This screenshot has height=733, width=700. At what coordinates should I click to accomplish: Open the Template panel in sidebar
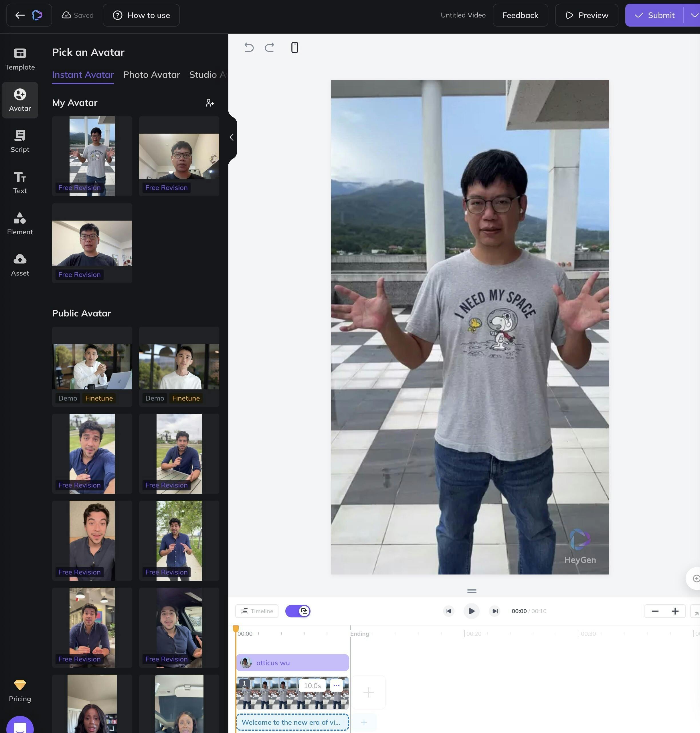coord(20,59)
